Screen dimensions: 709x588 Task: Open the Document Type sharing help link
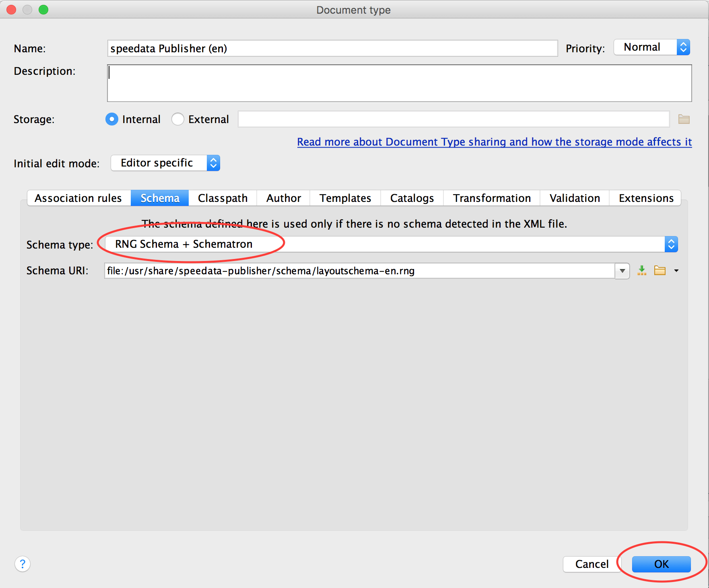(x=494, y=142)
